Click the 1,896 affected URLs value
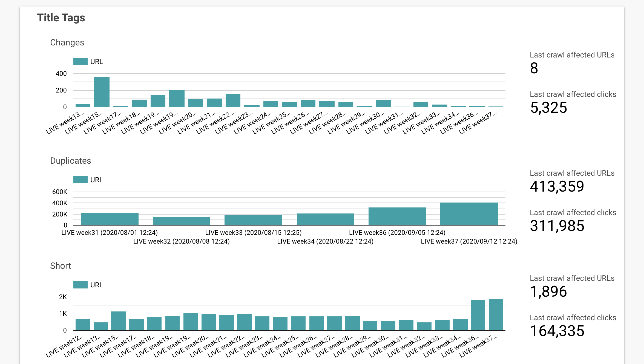Viewport: 644px width, 364px height. point(548,291)
